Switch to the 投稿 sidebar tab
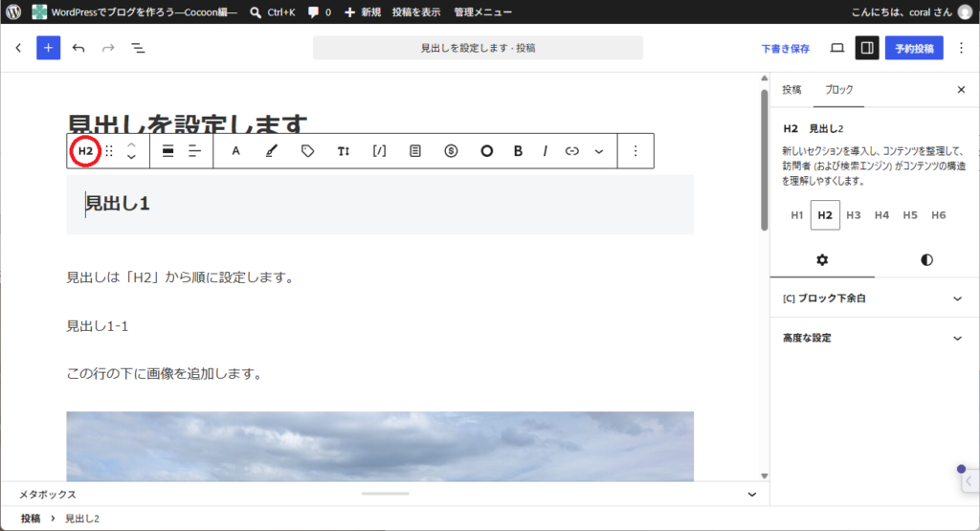 pos(791,90)
